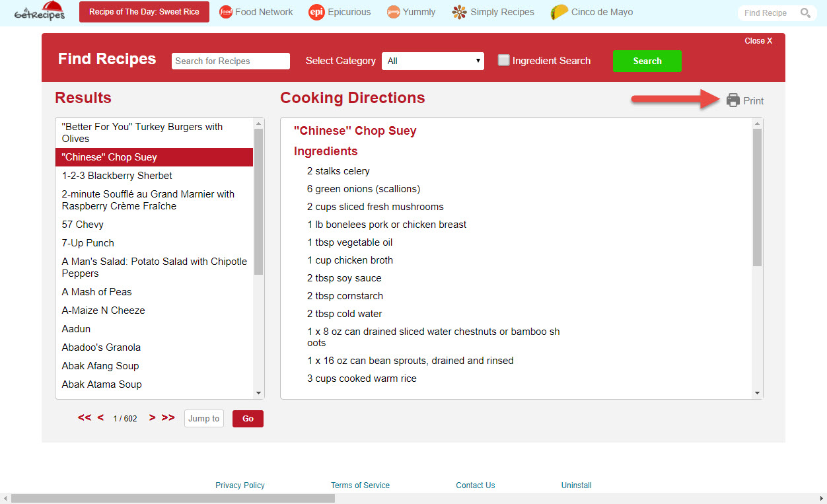Select Abadoo's Granola recipe in list

[101, 347]
